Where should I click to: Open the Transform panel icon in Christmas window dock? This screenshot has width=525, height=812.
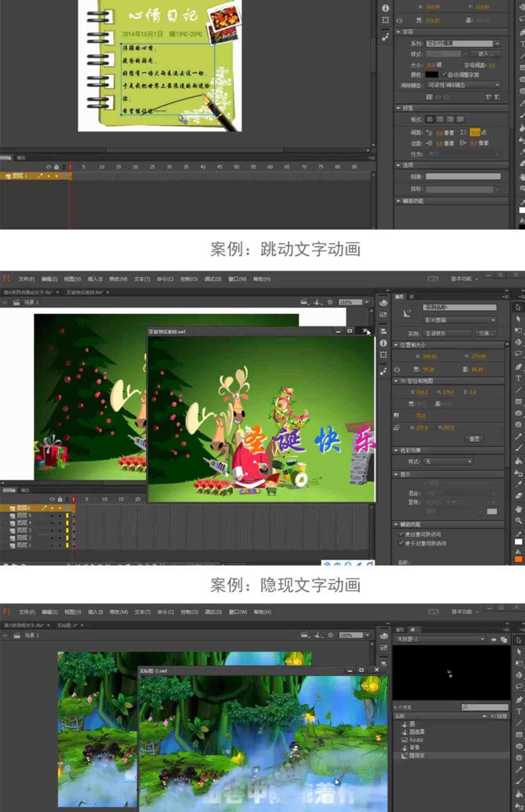(384, 355)
